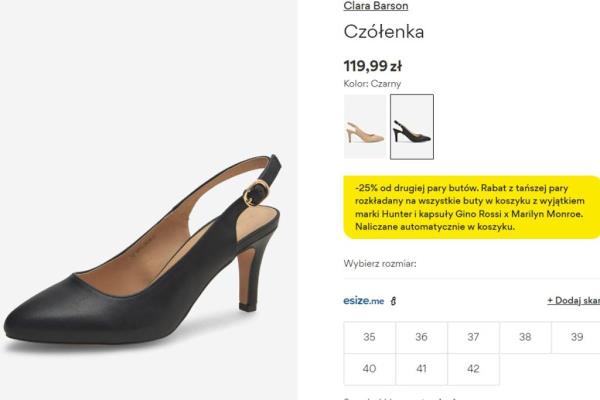Click the Czółenka product title
Screen dimensions: 600x400
click(384, 32)
